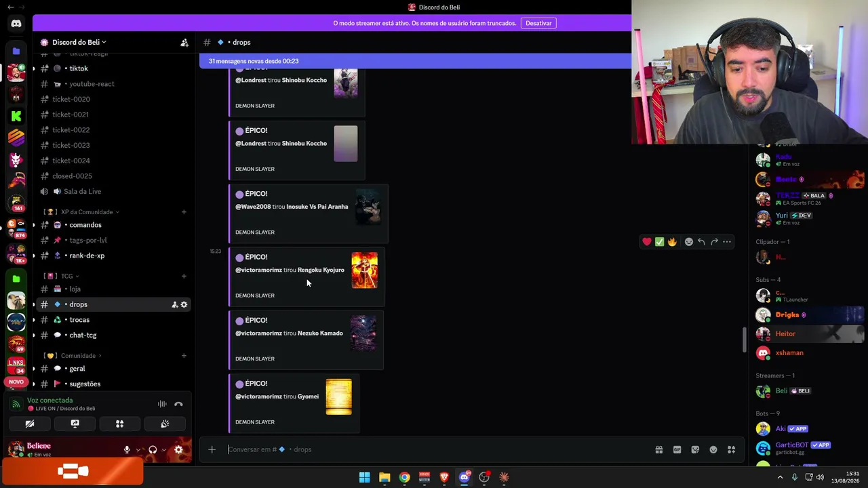
Task: View the Nezuko Kamado card image
Action: [x=363, y=333]
